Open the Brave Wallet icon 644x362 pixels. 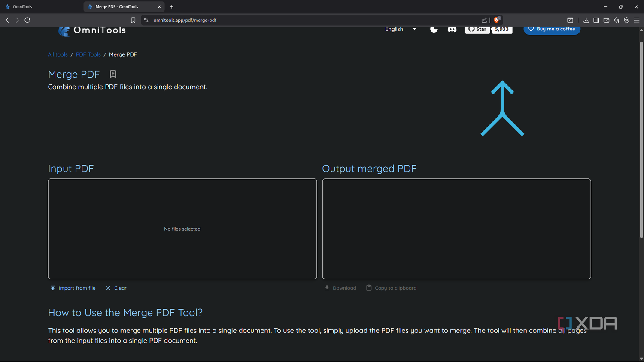(x=606, y=20)
